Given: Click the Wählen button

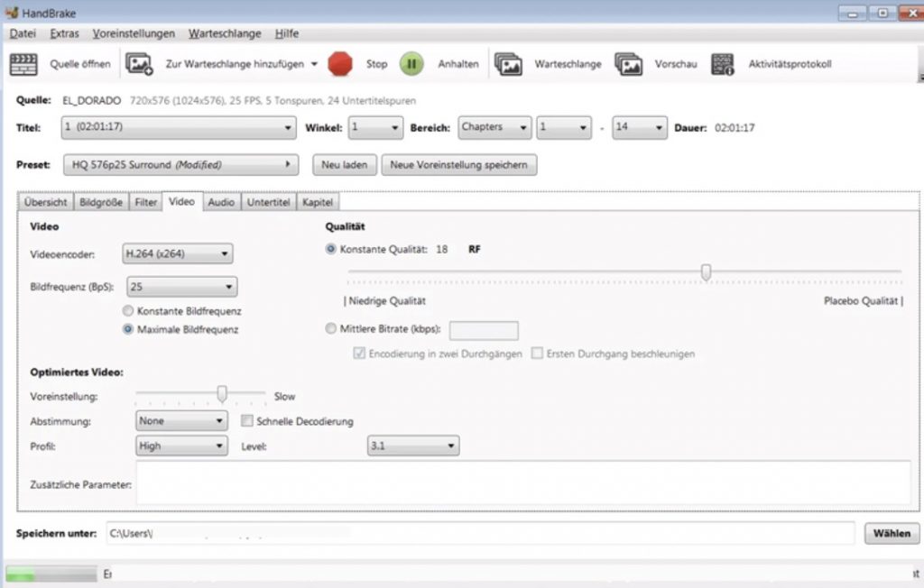Looking at the screenshot, I should point(892,533).
